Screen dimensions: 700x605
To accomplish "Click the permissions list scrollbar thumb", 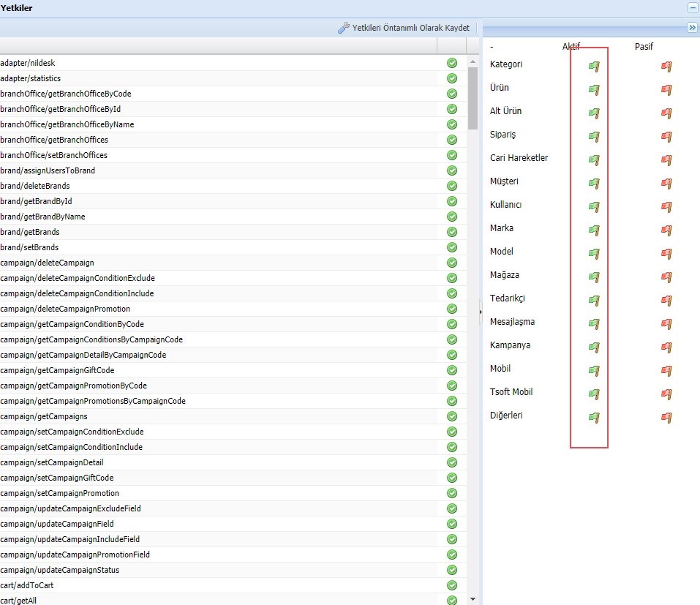I will tap(473, 98).
